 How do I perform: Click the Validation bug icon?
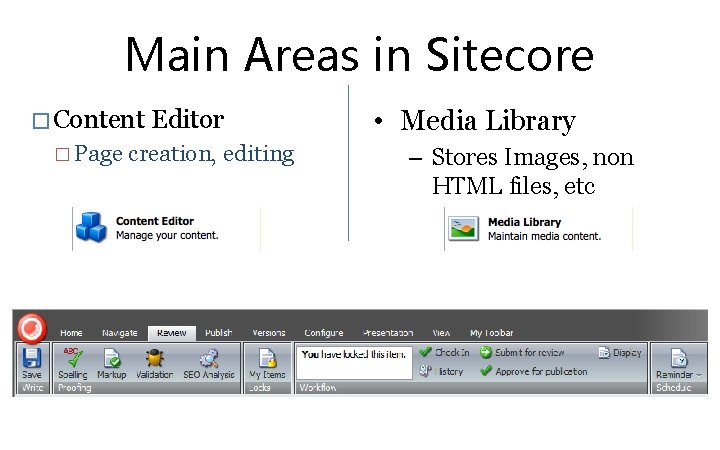(x=155, y=358)
